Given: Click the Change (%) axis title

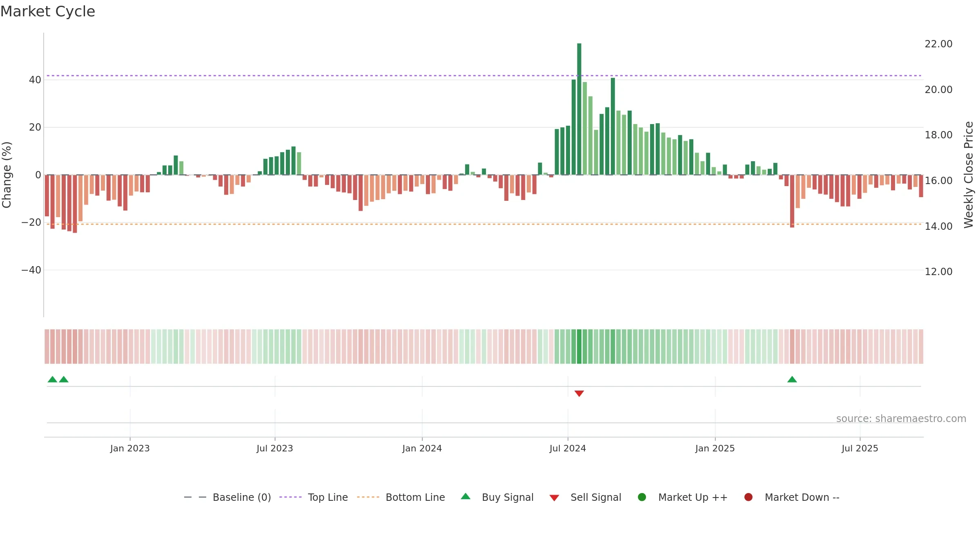Looking at the screenshot, I should coord(7,175).
